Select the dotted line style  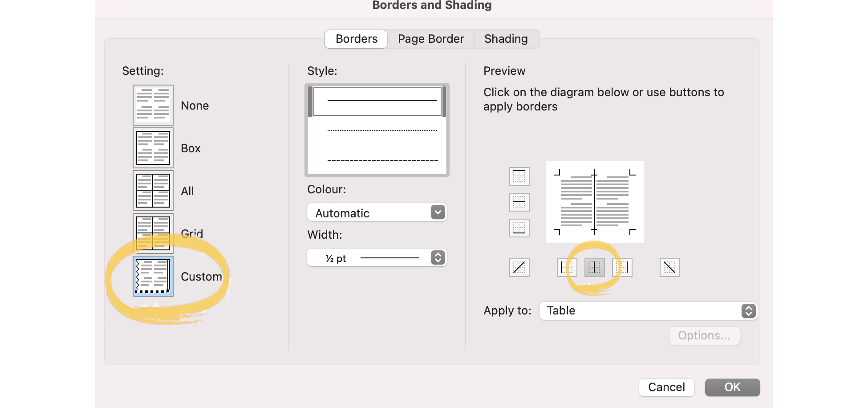pos(382,130)
